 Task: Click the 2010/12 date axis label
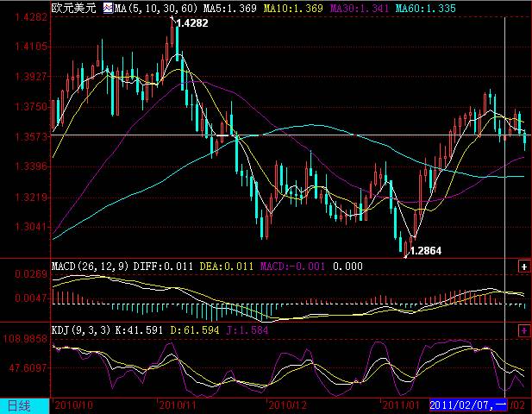coord(287,405)
